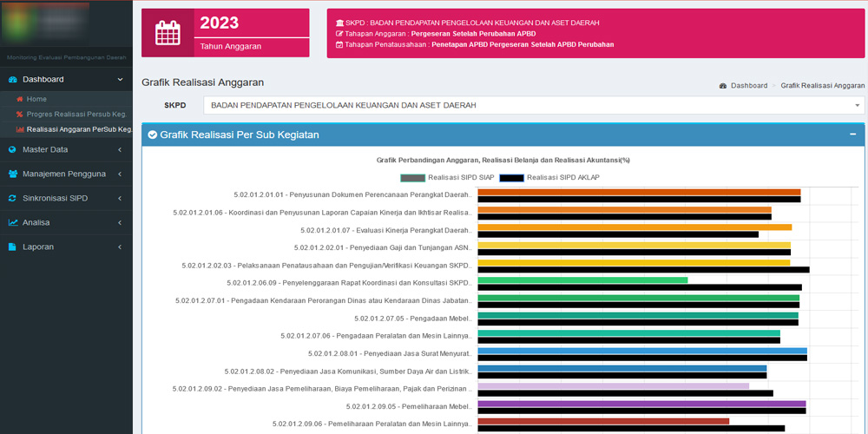
Task: Open the SKPD dropdown selector
Action: [x=534, y=105]
